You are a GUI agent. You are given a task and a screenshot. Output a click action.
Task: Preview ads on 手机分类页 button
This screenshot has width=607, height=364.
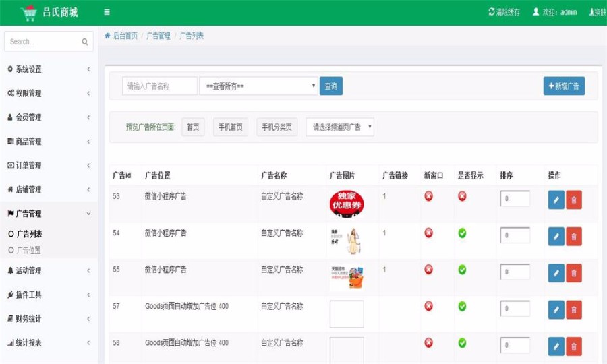point(277,127)
